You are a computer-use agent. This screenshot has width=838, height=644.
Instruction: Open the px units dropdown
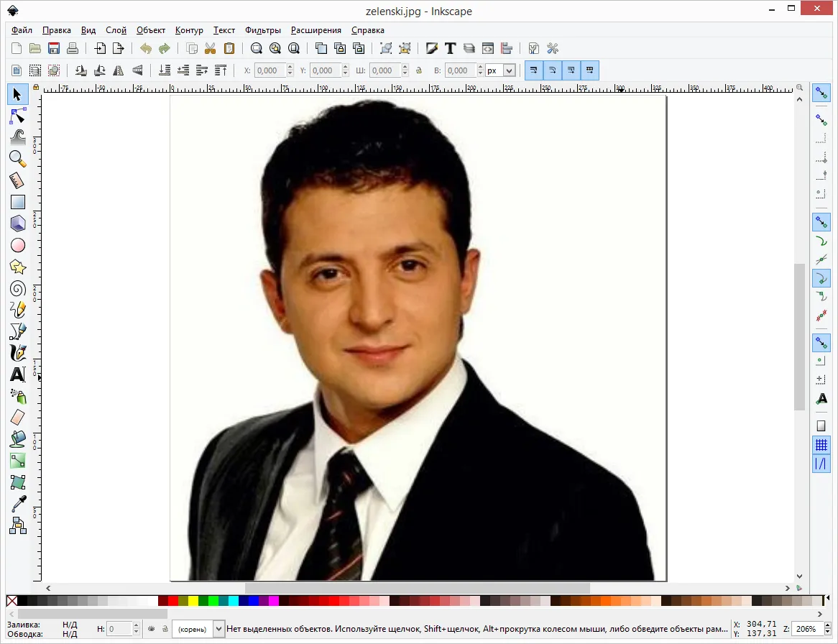(x=501, y=70)
